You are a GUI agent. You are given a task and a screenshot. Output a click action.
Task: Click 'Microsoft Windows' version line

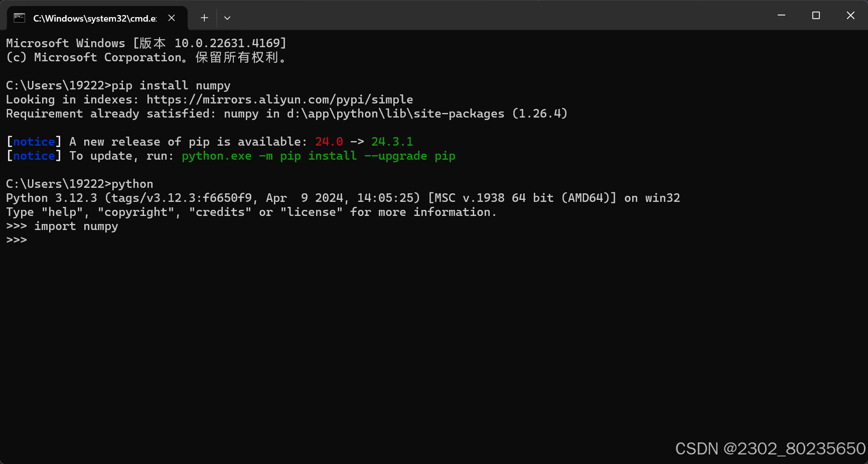[146, 43]
